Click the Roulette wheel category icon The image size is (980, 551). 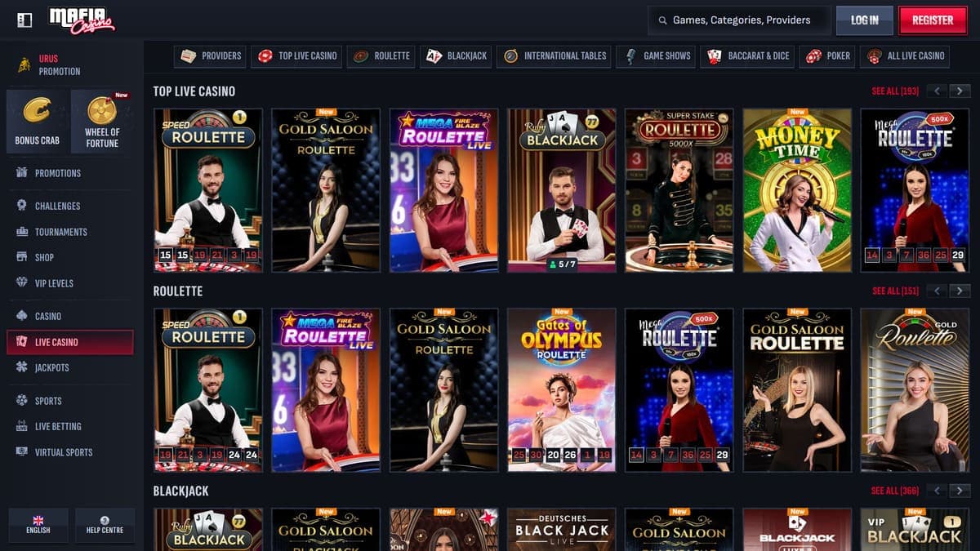pos(361,56)
